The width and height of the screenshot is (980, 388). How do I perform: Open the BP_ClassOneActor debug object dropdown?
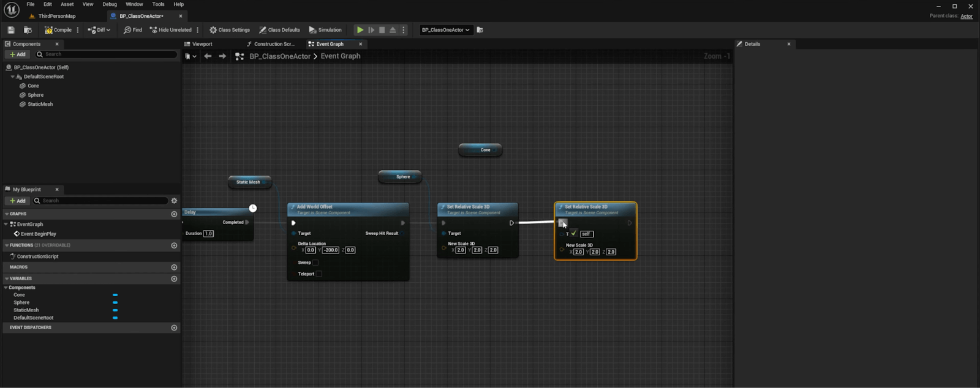[x=445, y=30]
